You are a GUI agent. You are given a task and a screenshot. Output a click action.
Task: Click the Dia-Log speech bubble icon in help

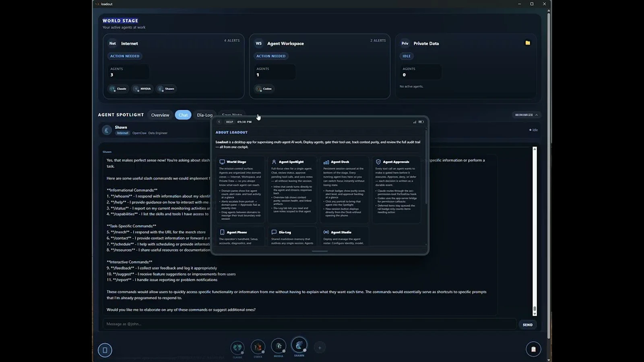(x=274, y=232)
